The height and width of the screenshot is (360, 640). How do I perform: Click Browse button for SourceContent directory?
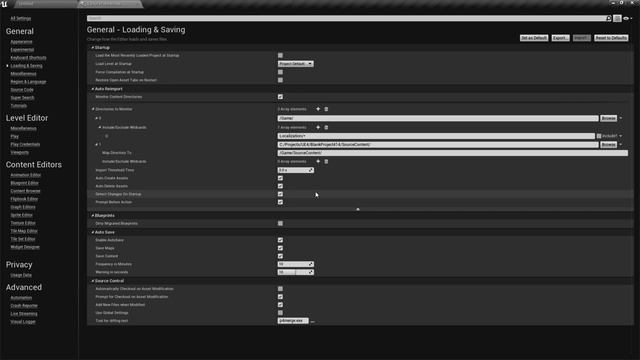tap(608, 144)
